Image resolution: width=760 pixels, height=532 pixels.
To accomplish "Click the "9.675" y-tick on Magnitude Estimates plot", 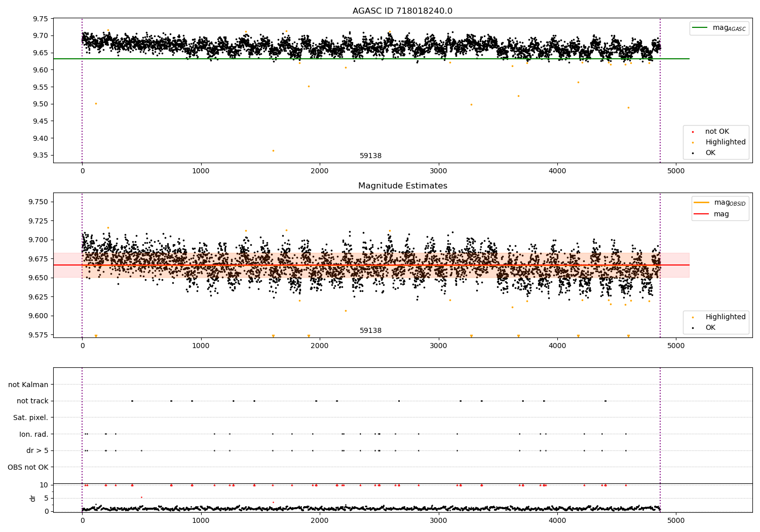I will pos(39,259).
